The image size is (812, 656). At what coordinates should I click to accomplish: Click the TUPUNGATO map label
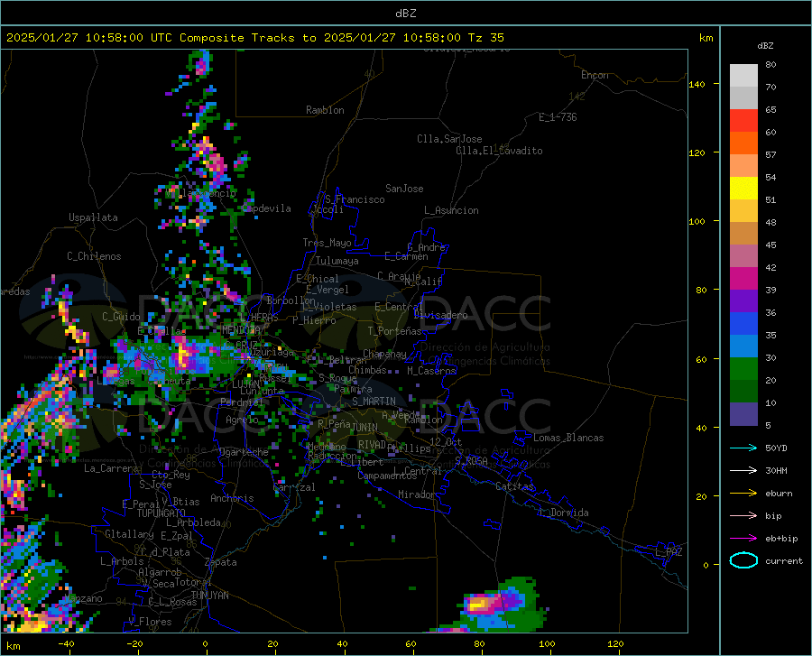point(161,513)
